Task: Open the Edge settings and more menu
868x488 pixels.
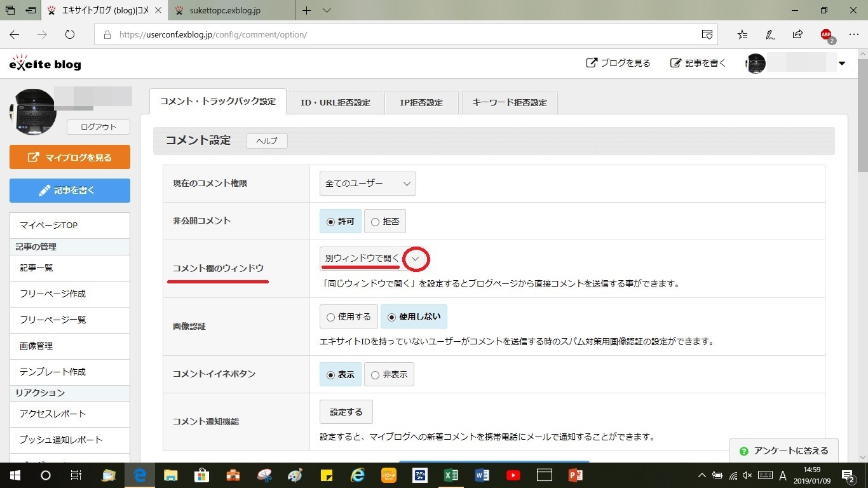Action: (854, 34)
